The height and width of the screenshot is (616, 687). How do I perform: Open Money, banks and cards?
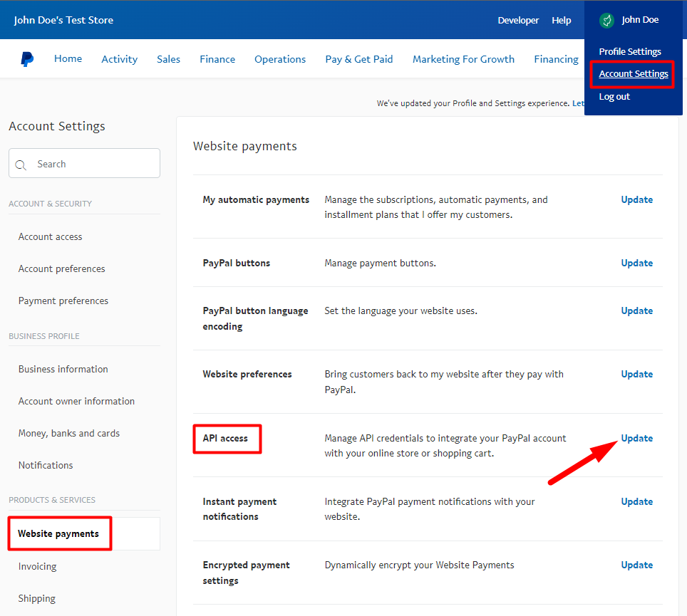69,434
